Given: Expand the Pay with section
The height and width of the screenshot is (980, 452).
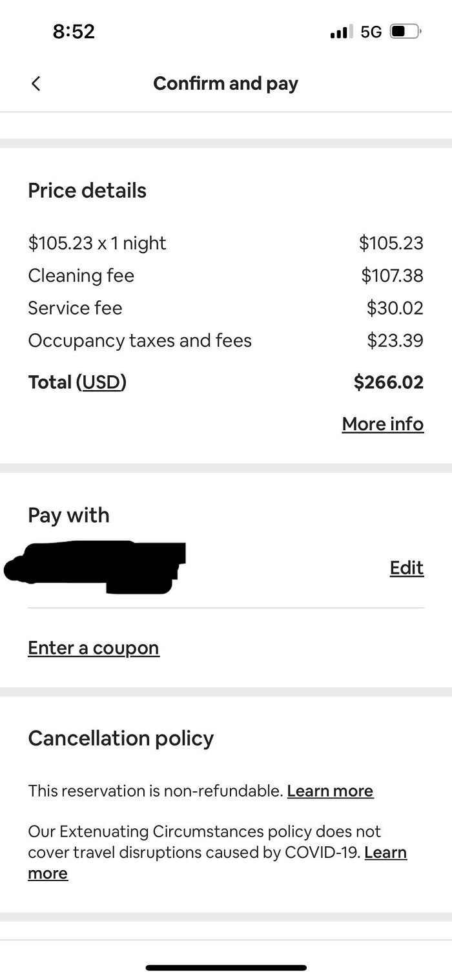Looking at the screenshot, I should [x=68, y=515].
